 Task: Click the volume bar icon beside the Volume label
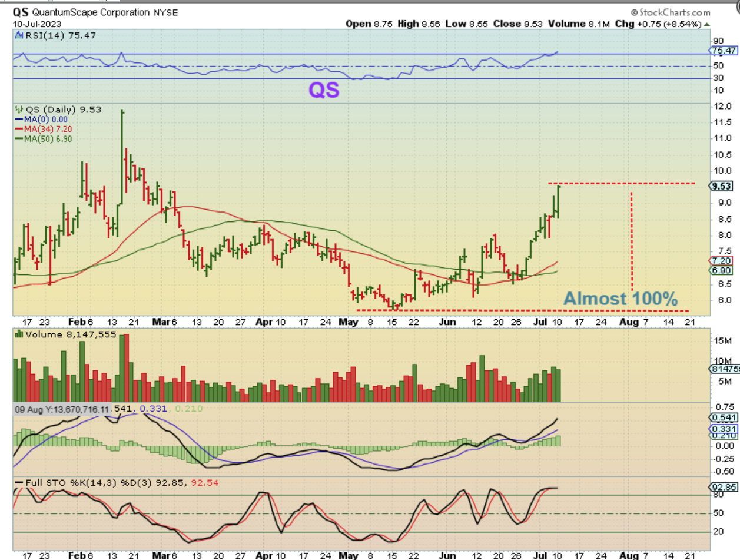(x=19, y=334)
